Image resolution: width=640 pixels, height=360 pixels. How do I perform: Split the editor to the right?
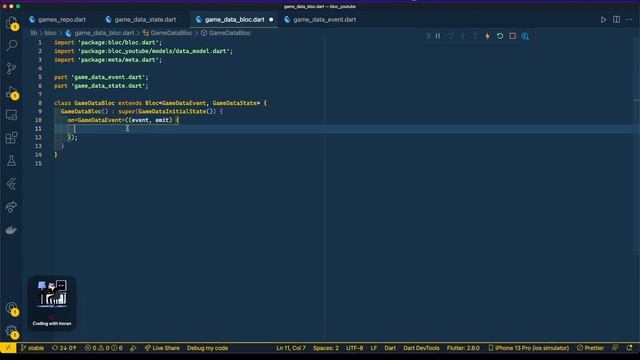[x=616, y=20]
